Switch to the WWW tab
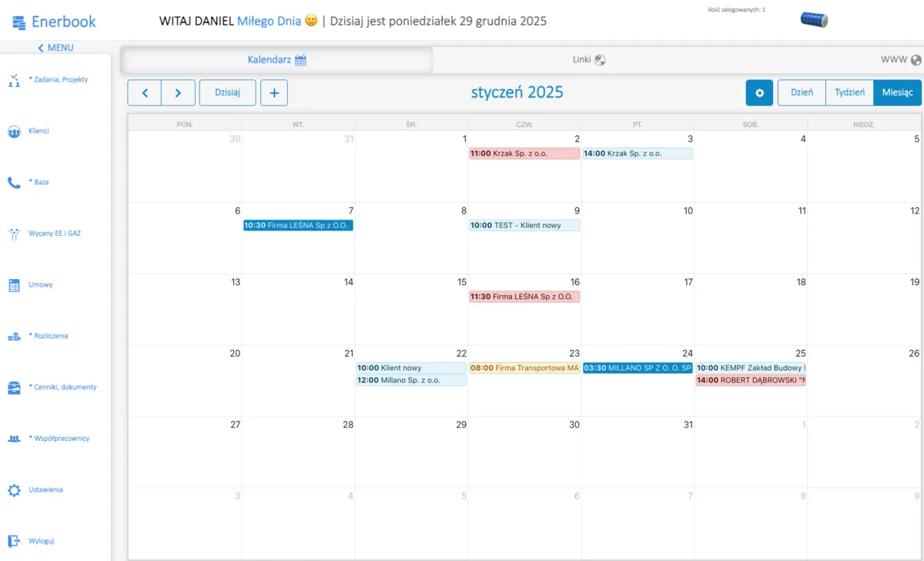Viewport: 924px width, 561px height. coord(901,59)
